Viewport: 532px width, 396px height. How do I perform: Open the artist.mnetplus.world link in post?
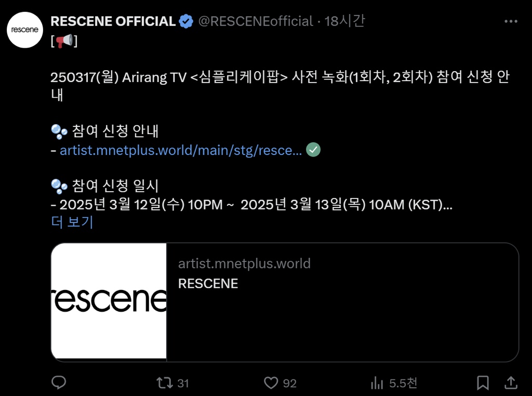[181, 150]
